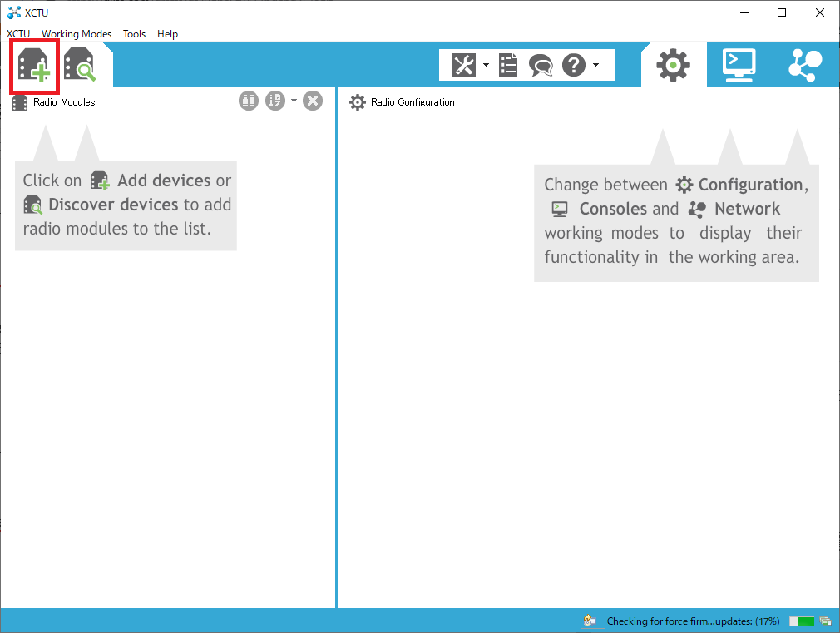Close the XCTU window
The height and width of the screenshot is (633, 840).
point(820,12)
